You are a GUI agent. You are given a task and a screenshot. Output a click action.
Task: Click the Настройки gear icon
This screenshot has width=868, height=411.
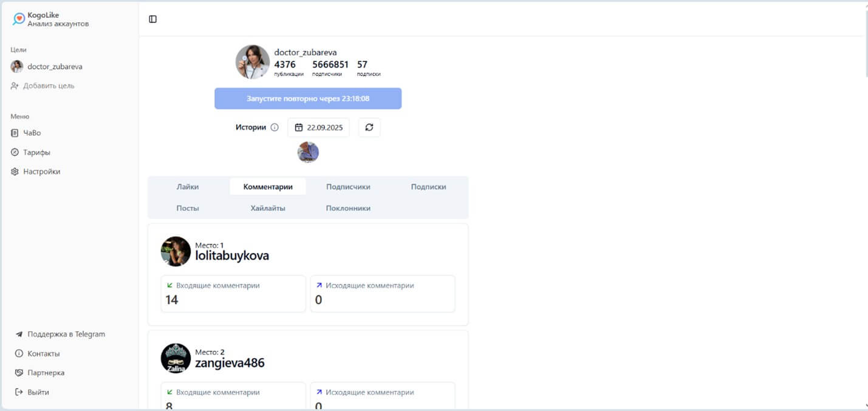coord(15,171)
